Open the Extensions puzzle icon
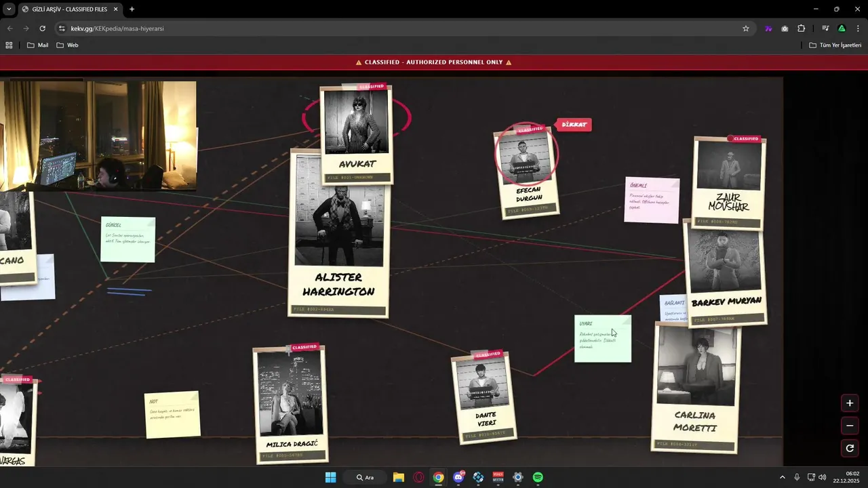The height and width of the screenshot is (488, 868). point(802,28)
